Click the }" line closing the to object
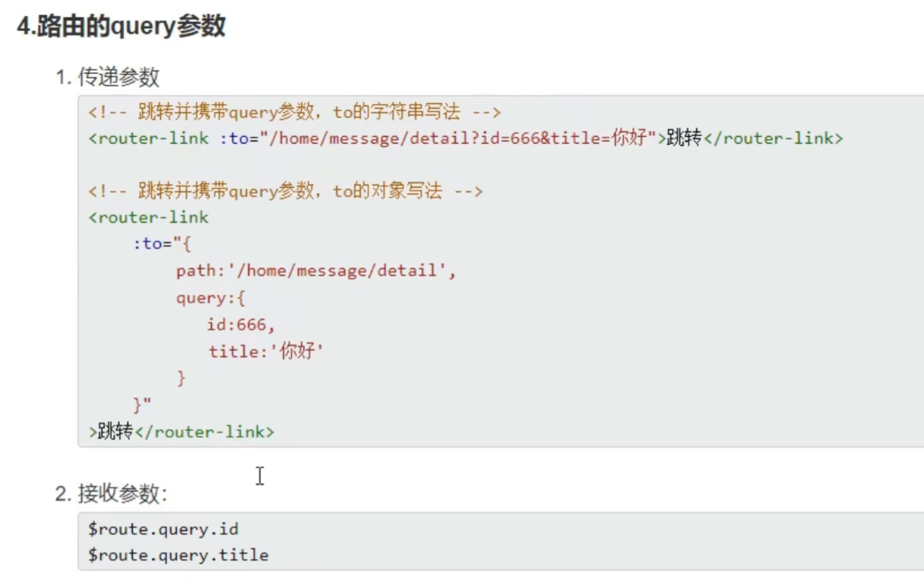This screenshot has height=587, width=924. 142,405
